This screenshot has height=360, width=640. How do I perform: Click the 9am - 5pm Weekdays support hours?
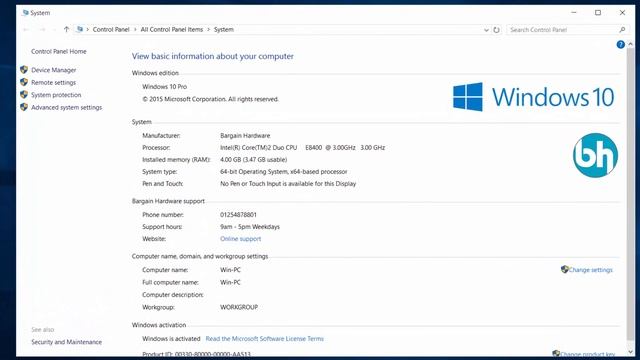250,227
